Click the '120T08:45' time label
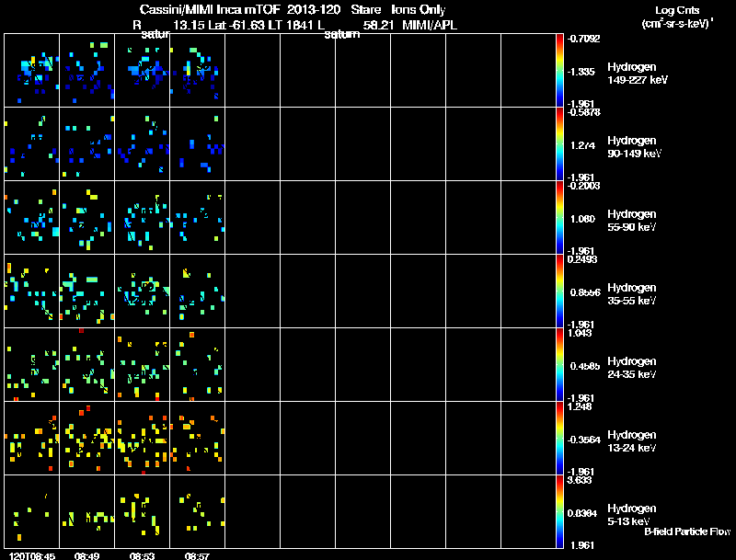The height and width of the screenshot is (560, 736). pos(32,556)
